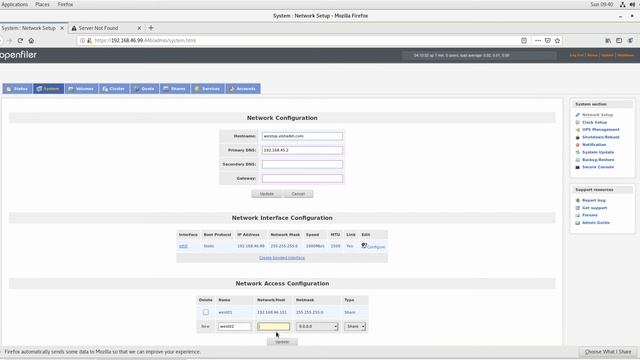Image resolution: width=640 pixels, height=360 pixels.
Task: Click the Forums icon
Action: pos(578,215)
